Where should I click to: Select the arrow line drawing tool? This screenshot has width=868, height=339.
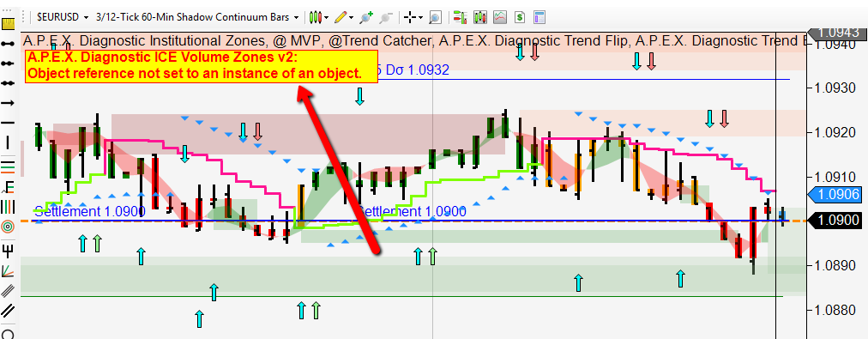pos(8,103)
